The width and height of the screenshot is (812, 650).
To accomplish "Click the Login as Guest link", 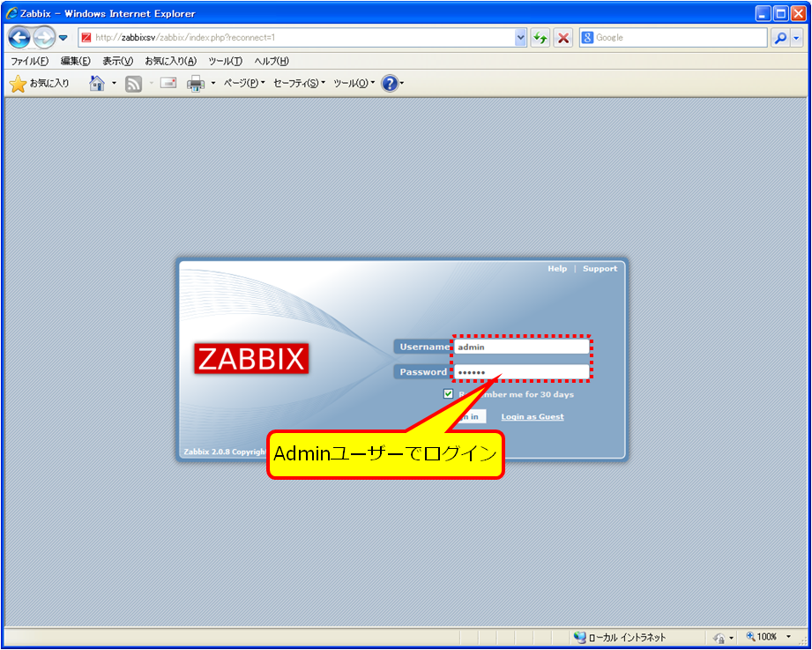I will pyautogui.click(x=533, y=417).
